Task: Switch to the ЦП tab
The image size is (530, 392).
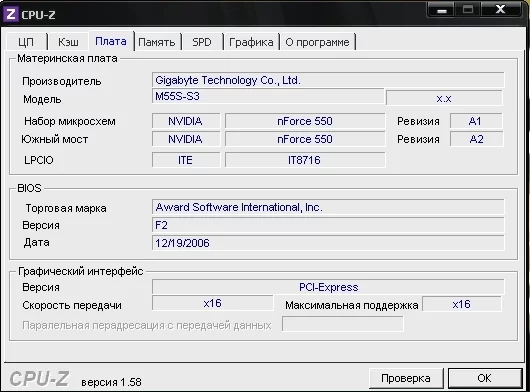Action: tap(26, 42)
